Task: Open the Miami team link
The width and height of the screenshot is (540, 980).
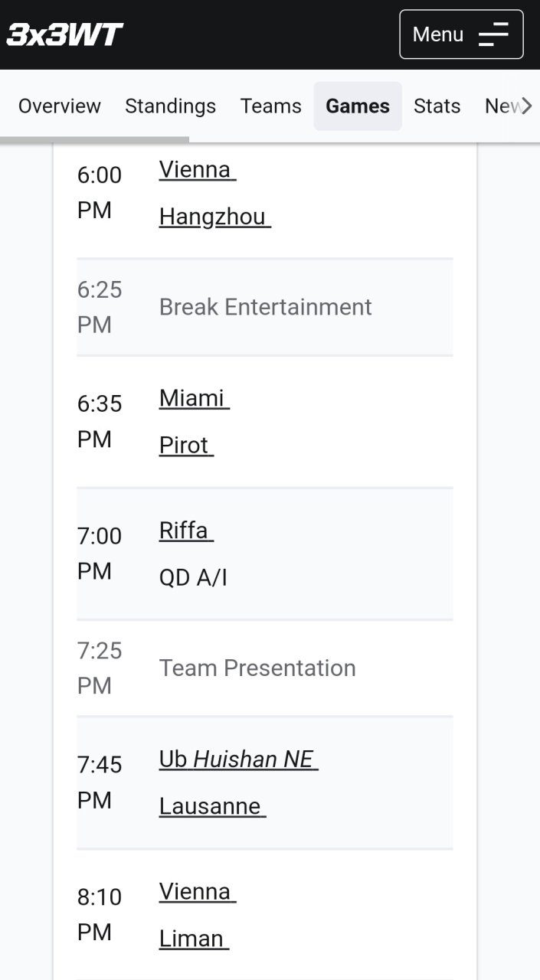Action: 194,398
